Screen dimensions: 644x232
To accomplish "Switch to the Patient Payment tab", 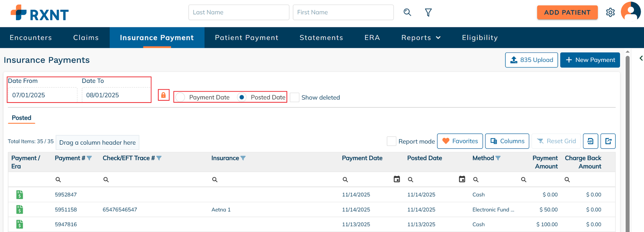I will click(x=247, y=38).
